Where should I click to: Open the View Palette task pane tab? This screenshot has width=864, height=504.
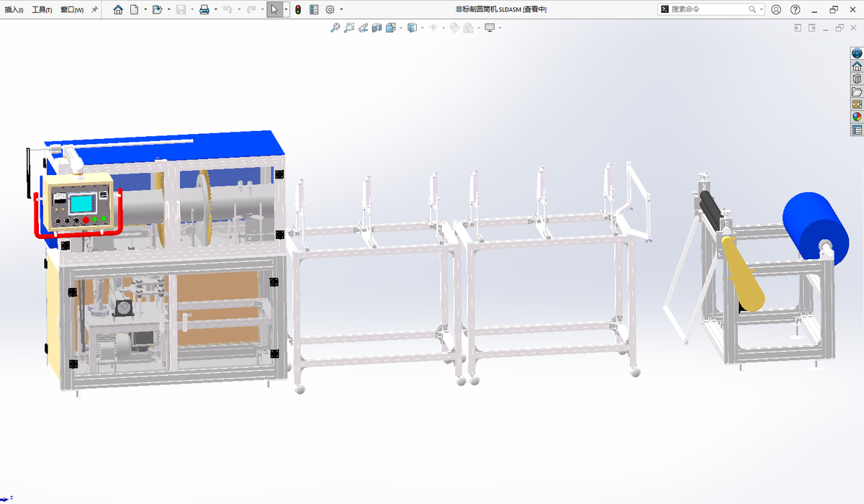pos(857,104)
